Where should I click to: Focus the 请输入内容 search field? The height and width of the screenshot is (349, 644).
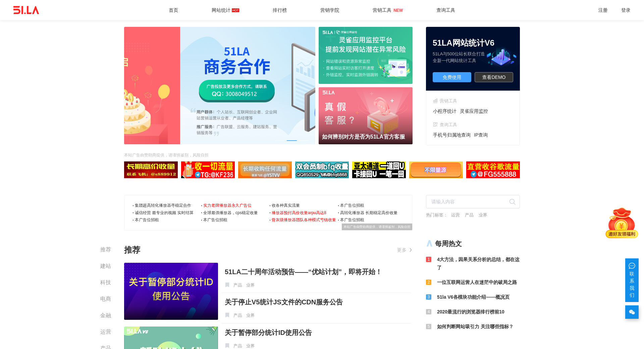(x=468, y=202)
